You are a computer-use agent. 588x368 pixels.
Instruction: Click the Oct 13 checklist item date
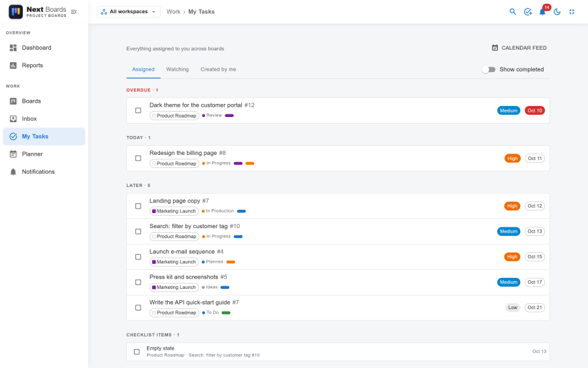[x=539, y=352]
